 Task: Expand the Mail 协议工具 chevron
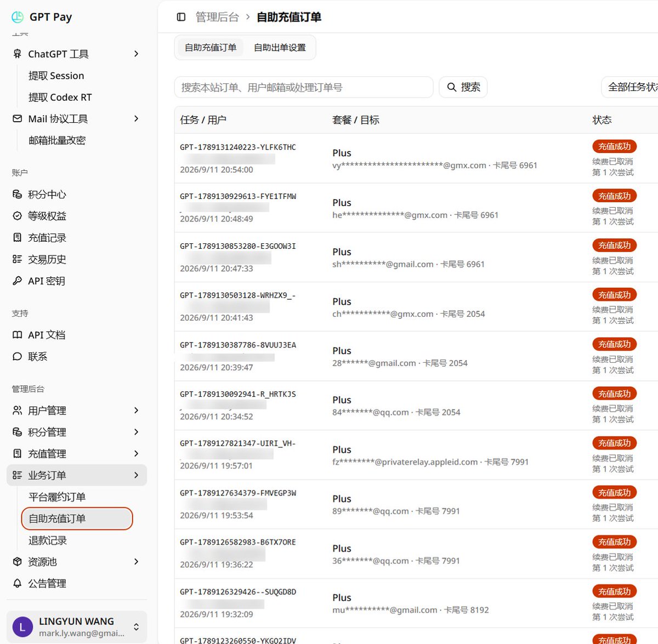point(136,118)
